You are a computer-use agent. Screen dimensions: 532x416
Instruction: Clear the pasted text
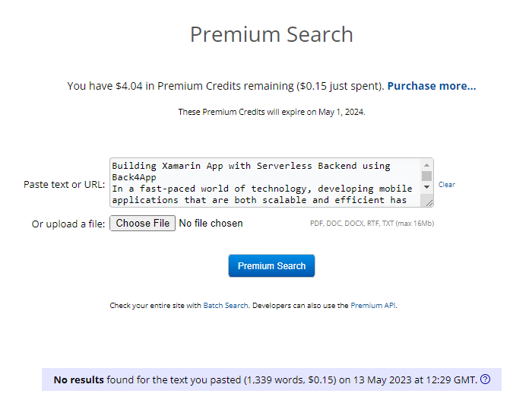pos(447,185)
